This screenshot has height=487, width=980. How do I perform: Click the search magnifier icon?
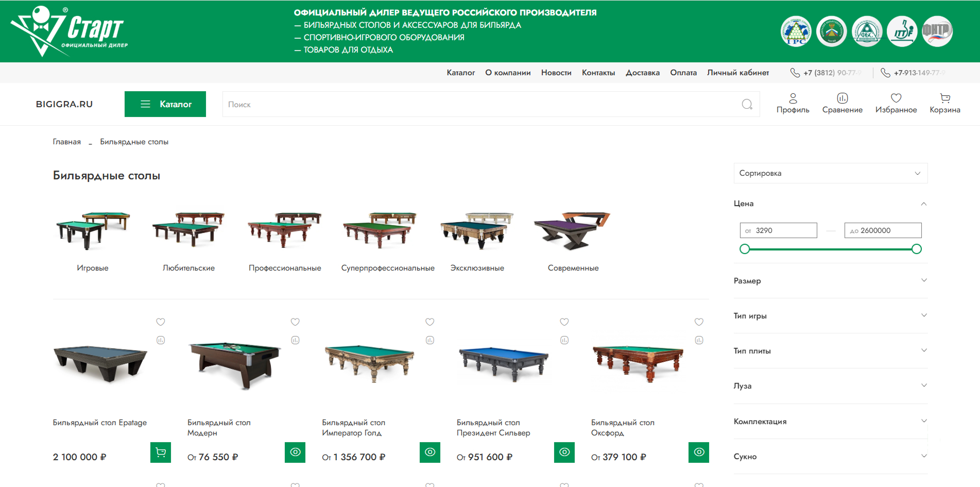747,105
